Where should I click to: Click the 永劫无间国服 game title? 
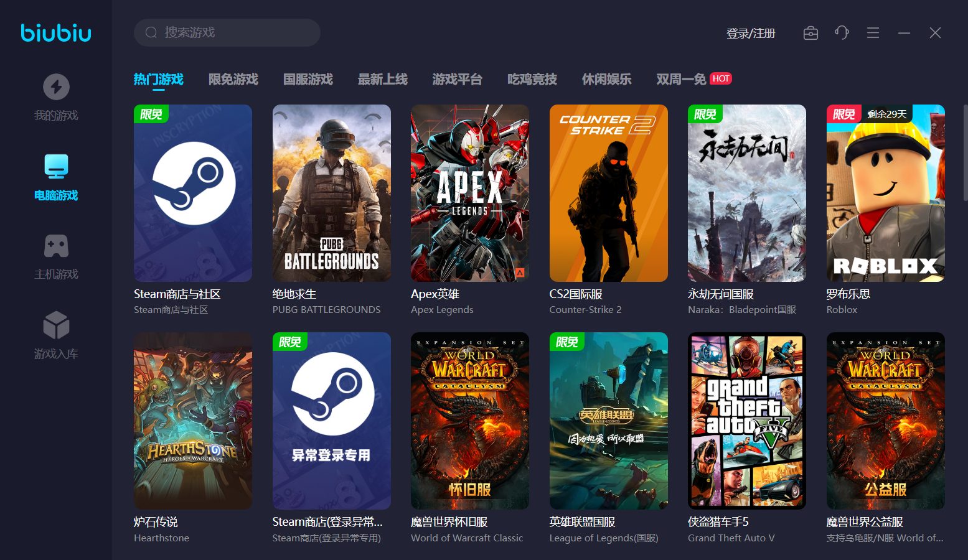click(721, 294)
